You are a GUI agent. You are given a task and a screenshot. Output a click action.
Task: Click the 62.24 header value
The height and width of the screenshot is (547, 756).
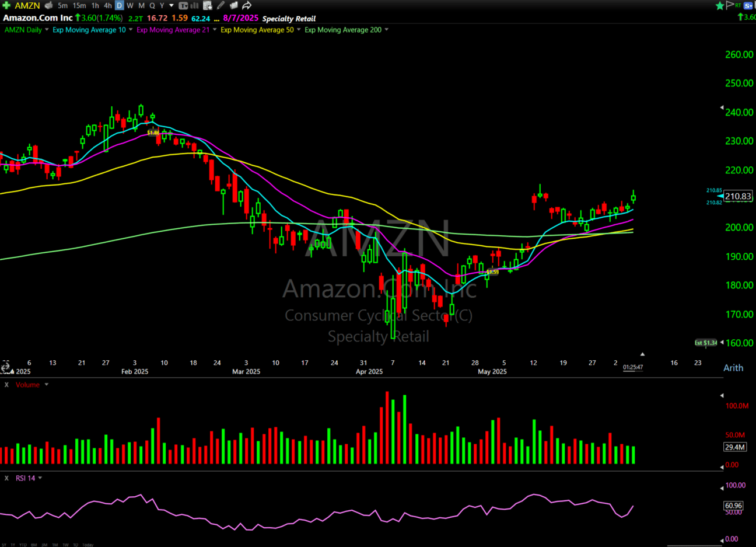tap(201, 19)
